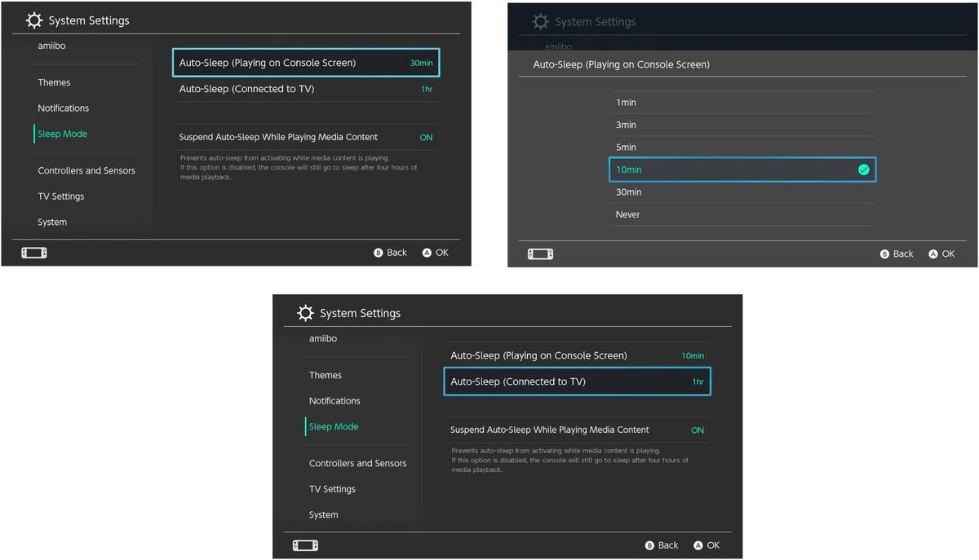Open TV Settings in the top-left sidebar
The image size is (979, 560).
(x=61, y=196)
